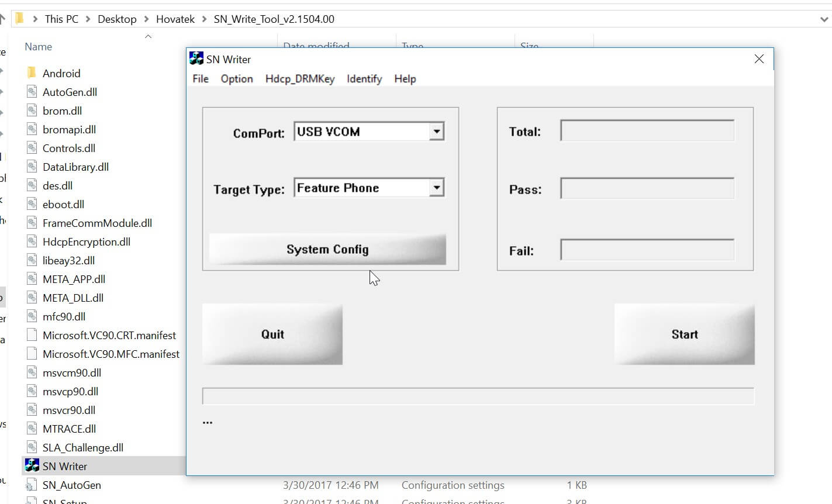Open the Target Type dropdown showing Feature Phone
832x504 pixels.
(436, 187)
